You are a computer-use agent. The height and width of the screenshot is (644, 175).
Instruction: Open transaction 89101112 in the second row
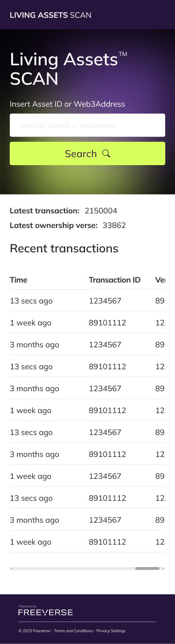point(107,323)
